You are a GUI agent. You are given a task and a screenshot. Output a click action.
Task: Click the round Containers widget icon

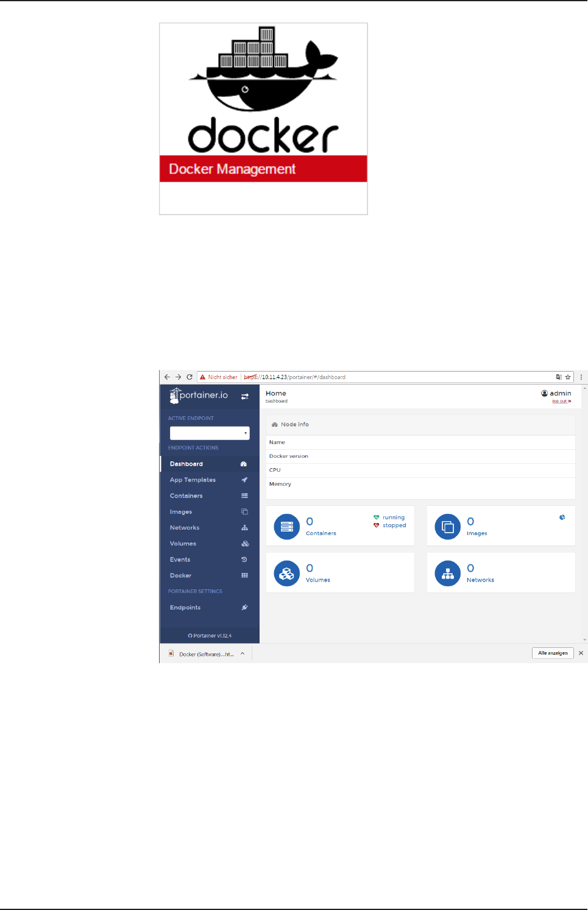tap(287, 527)
